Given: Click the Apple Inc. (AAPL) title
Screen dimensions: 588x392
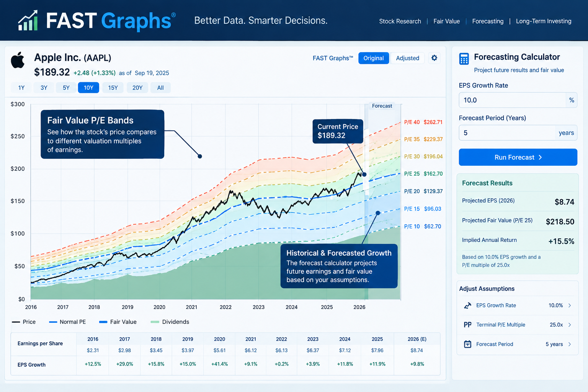Looking at the screenshot, I should pyautogui.click(x=73, y=58).
